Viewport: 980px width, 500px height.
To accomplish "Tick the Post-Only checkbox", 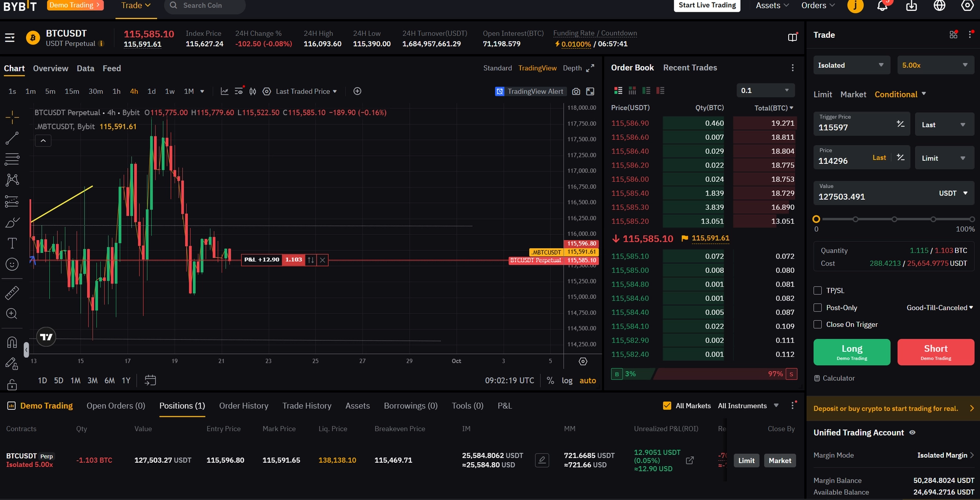I will pos(818,308).
